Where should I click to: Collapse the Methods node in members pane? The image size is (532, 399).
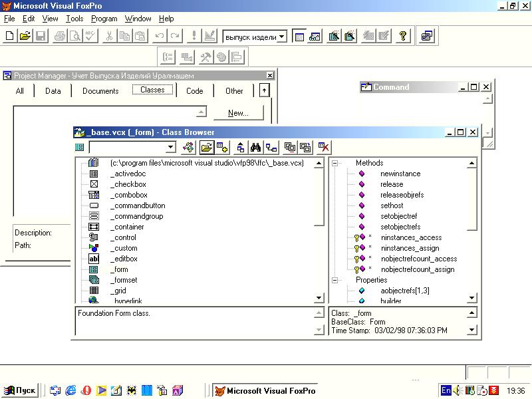pos(335,163)
